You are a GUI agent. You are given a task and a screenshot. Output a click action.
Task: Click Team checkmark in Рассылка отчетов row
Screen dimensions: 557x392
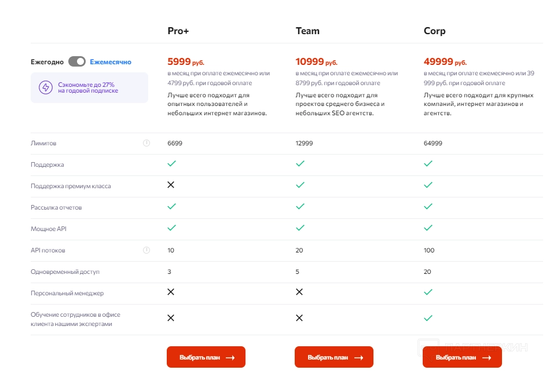[x=300, y=207]
